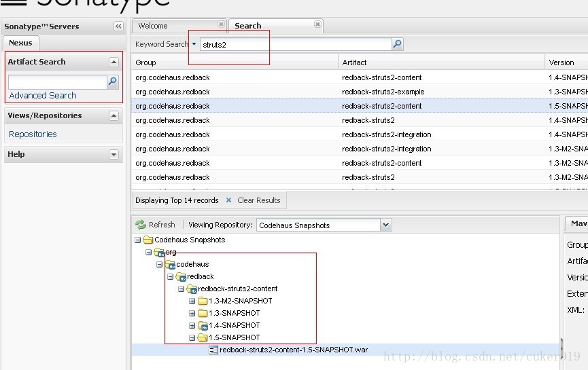The image size is (588, 370).
Task: Select redback-struts2-content 1.5-SNAPSHOT result row
Action: [x=360, y=106]
